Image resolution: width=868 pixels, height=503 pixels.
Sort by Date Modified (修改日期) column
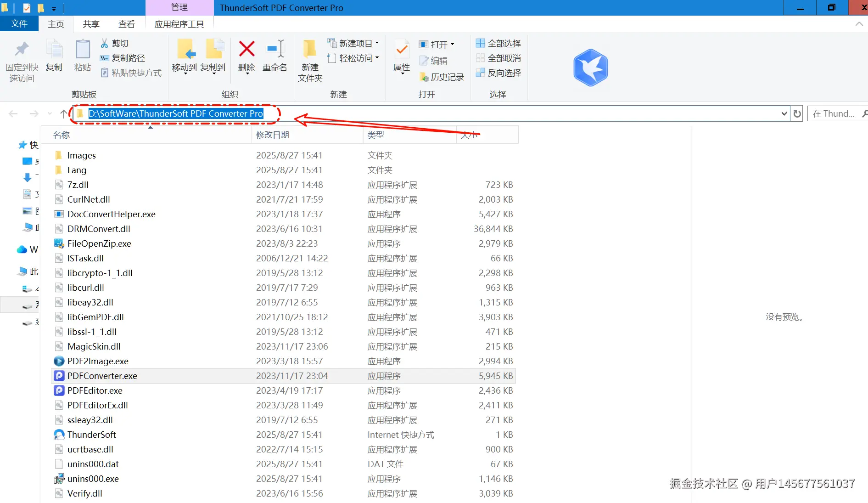308,135
